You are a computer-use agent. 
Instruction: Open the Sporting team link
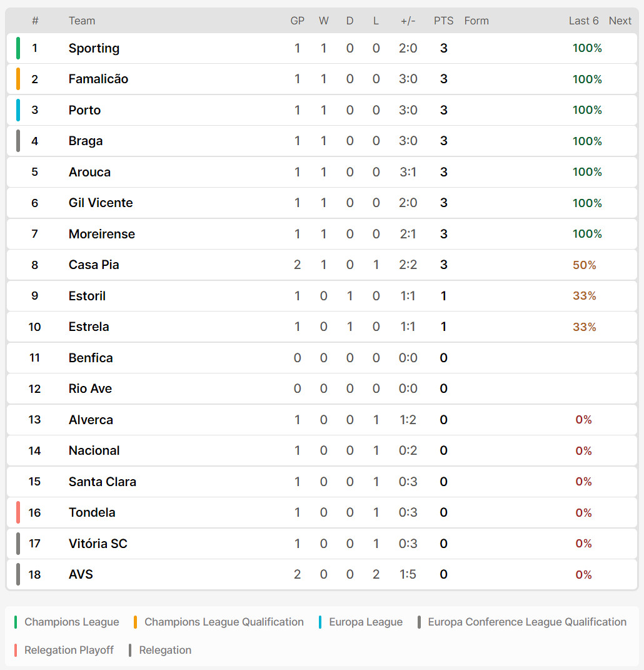(94, 48)
